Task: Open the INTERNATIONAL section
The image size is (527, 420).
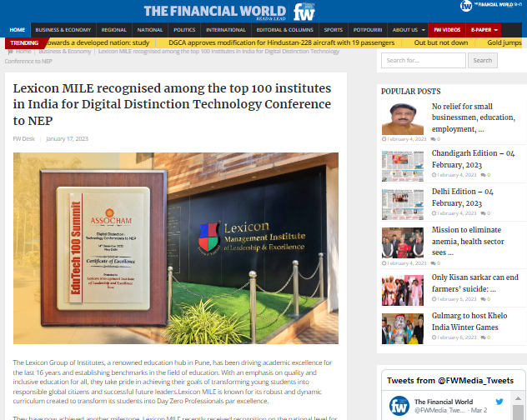Action: click(226, 30)
